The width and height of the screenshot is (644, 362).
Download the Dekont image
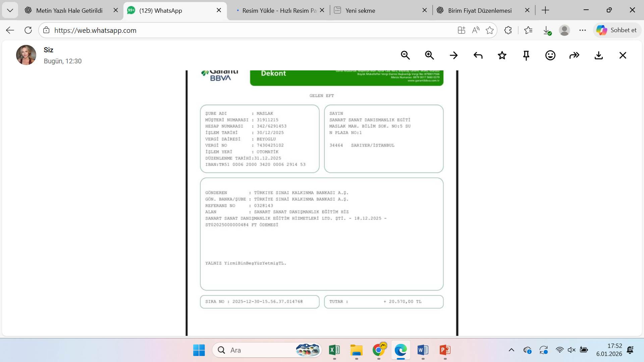pyautogui.click(x=598, y=55)
